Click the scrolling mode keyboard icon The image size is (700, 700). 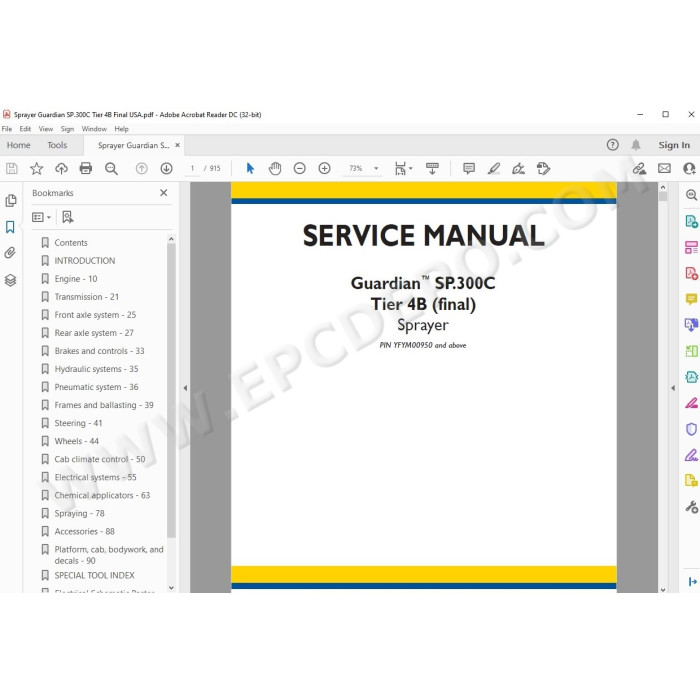click(432, 169)
